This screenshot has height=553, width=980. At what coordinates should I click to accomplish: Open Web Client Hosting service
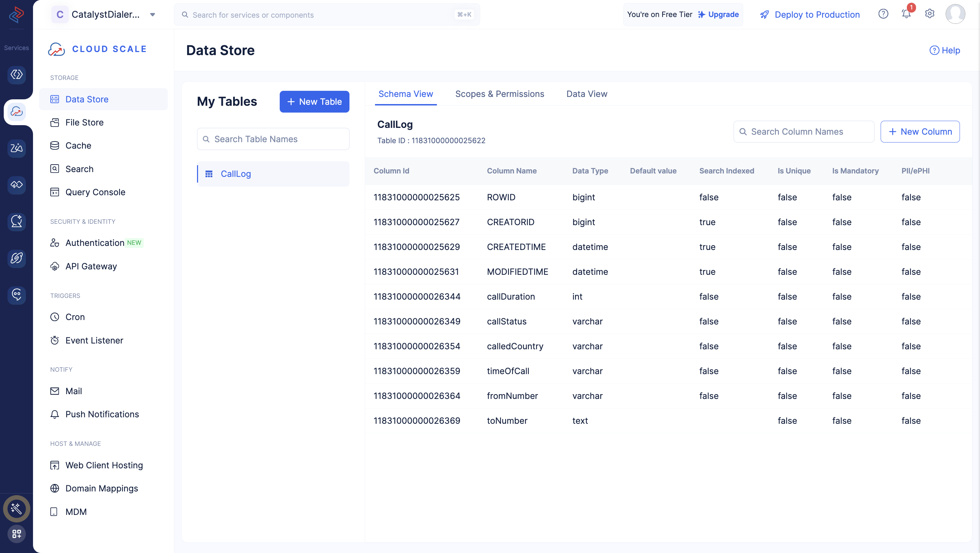coord(104,465)
